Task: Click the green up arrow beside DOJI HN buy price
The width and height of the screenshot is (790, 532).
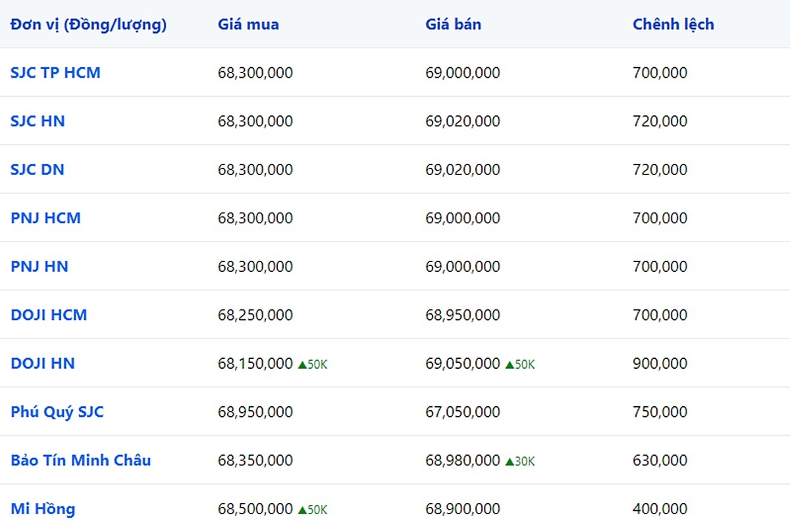Action: pos(302,364)
